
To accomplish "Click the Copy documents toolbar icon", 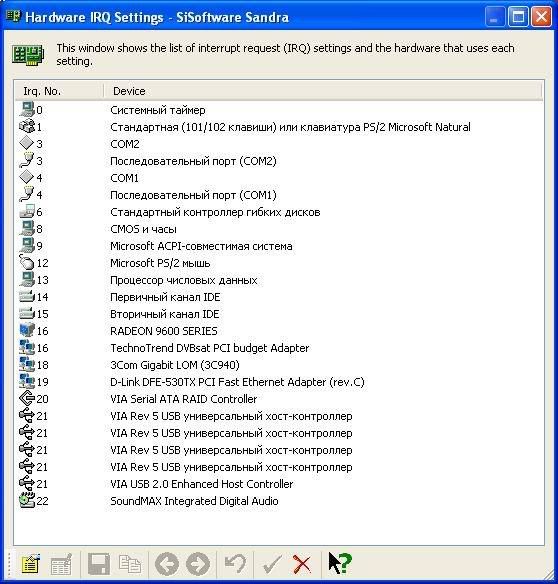I will 130,564.
